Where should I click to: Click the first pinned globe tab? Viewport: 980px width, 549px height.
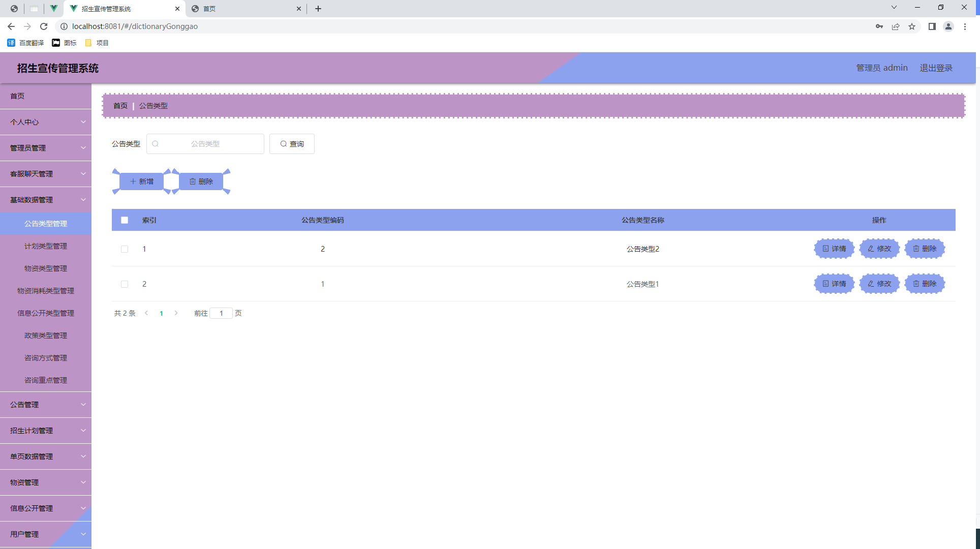[x=14, y=9]
